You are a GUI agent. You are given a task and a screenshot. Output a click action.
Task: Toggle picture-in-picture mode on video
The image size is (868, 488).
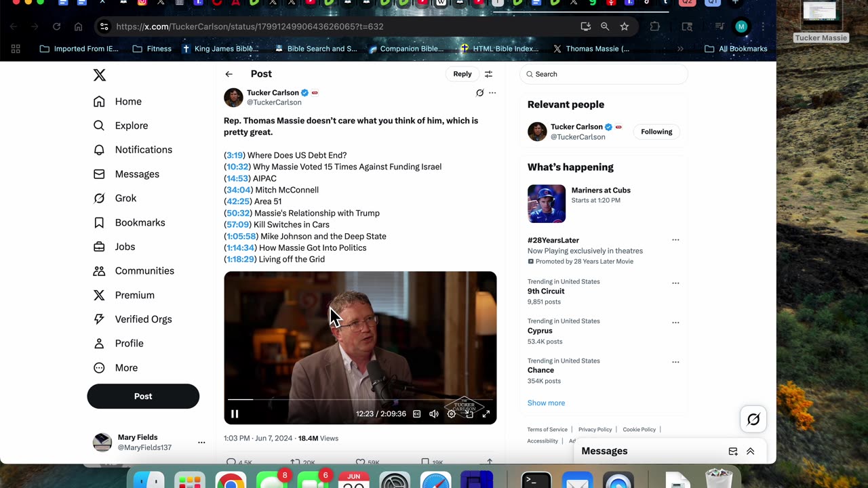pyautogui.click(x=469, y=414)
